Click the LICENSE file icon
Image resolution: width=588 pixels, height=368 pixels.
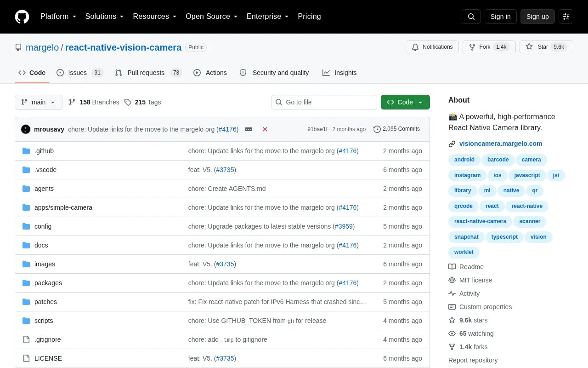26,358
